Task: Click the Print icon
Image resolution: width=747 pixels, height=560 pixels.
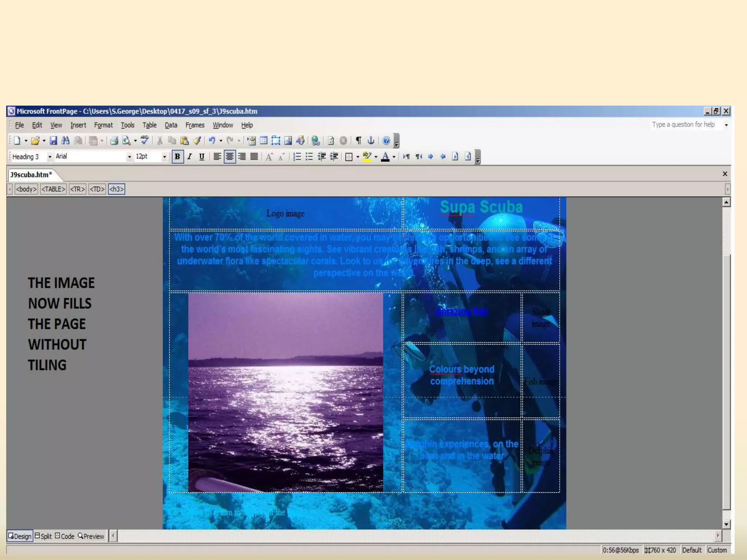Action: [114, 141]
